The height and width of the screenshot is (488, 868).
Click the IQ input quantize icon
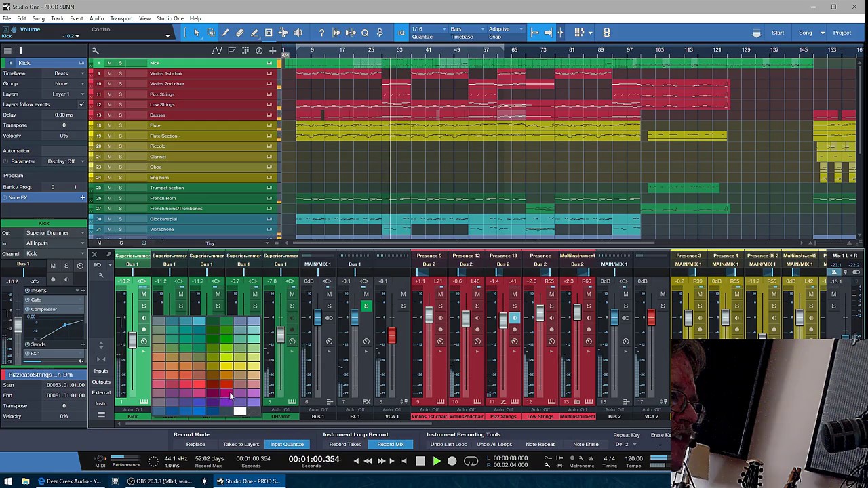pyautogui.click(x=401, y=33)
